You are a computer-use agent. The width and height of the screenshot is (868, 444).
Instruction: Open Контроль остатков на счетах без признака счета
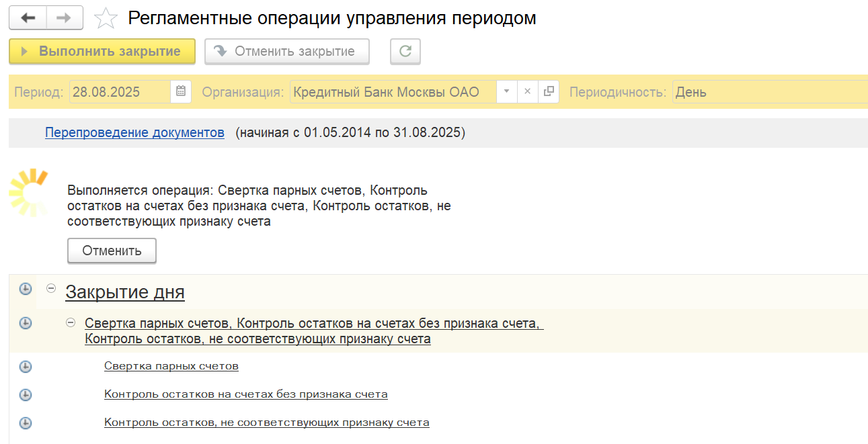coord(245,394)
